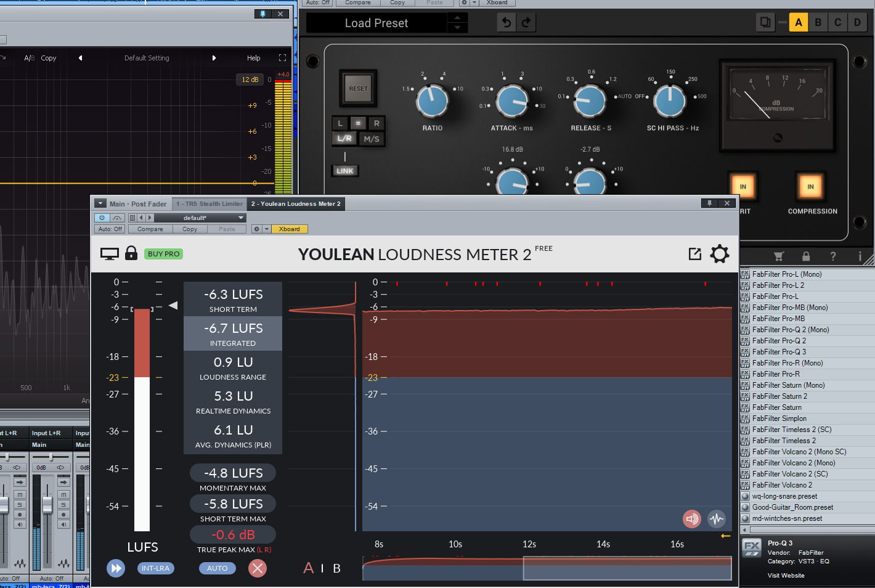Click the RATIO knob
Image resolution: width=875 pixels, height=588 pixels.
pos(432,101)
